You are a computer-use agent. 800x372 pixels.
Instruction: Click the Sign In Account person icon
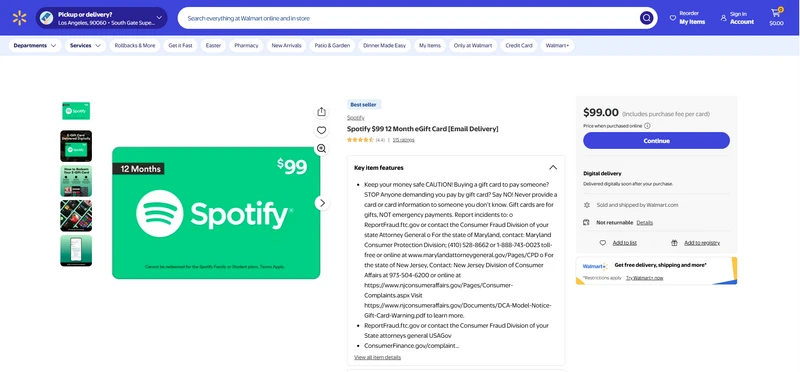point(723,18)
